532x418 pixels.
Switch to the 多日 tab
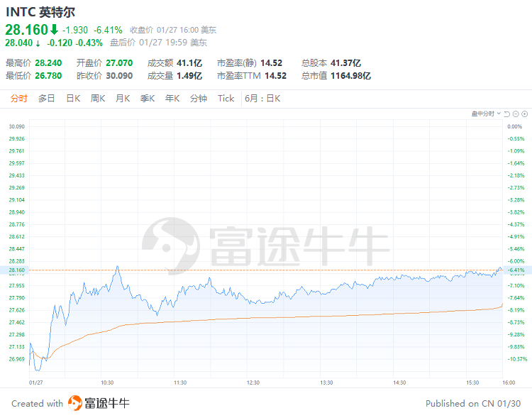coord(47,99)
